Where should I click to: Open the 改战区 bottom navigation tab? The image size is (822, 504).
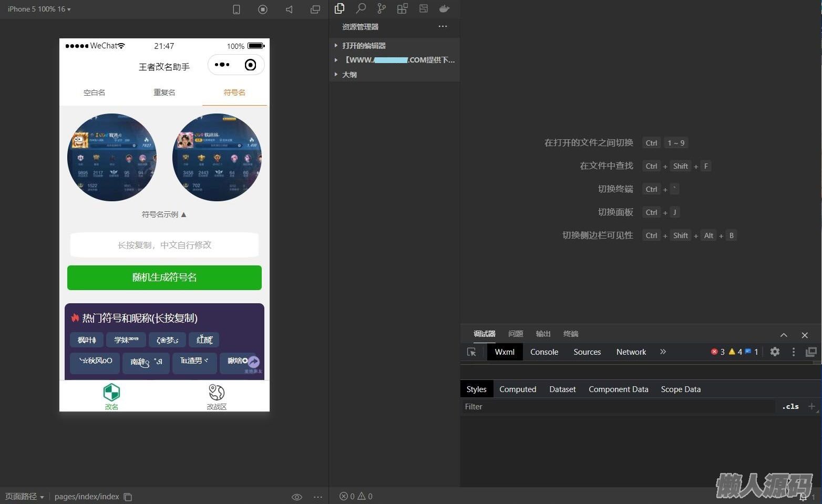pyautogui.click(x=217, y=396)
